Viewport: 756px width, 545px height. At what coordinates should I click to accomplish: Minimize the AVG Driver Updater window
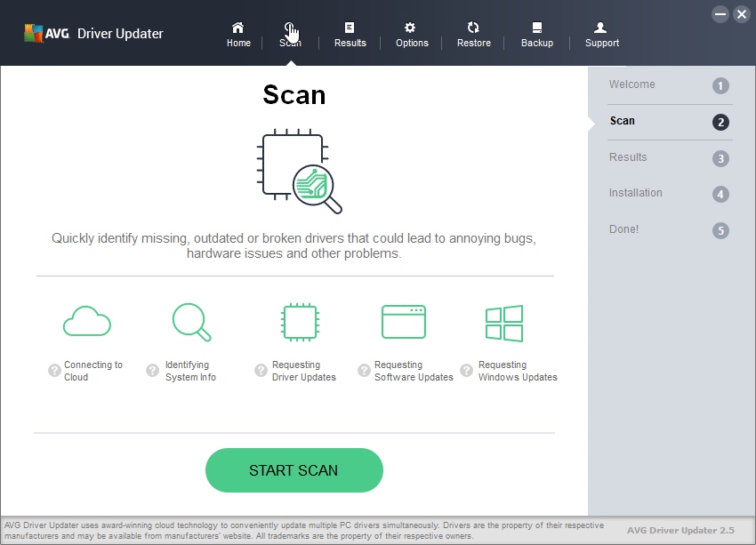click(x=720, y=14)
